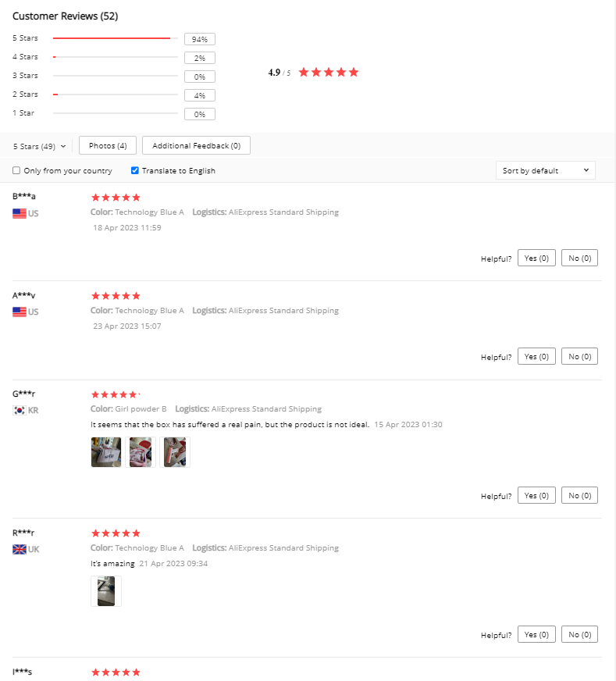Click the US flag icon beside reviewer A***v

click(19, 312)
